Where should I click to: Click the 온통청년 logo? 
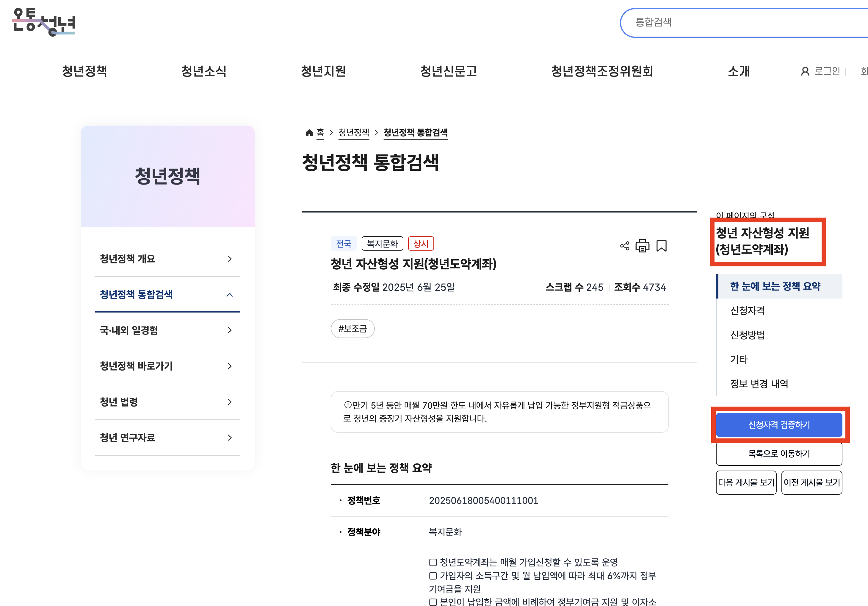pyautogui.click(x=44, y=22)
